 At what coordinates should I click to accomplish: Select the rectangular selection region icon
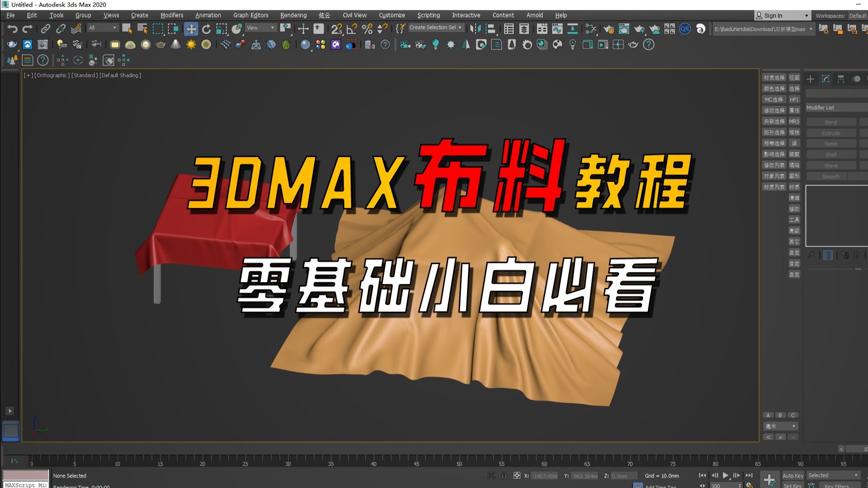[x=158, y=29]
